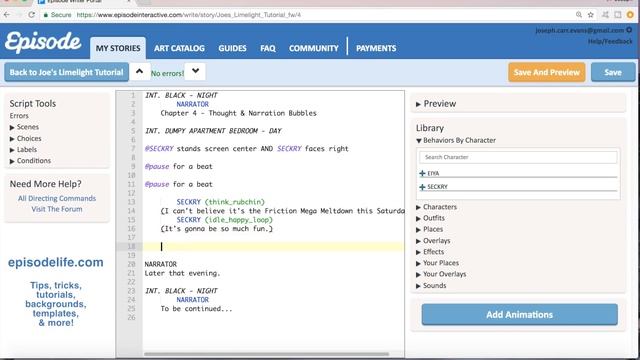
Task: Expand the Characters library section
Action: click(x=436, y=207)
